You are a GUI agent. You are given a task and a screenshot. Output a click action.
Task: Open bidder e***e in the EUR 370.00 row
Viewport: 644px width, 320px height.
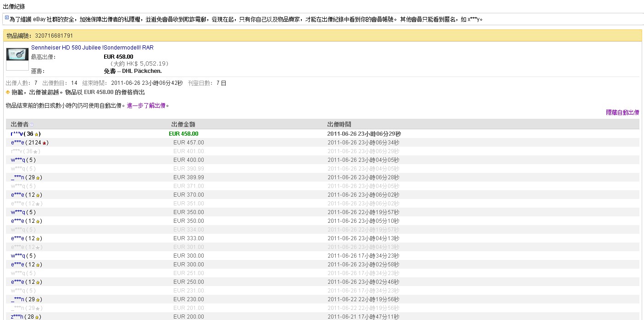point(17,195)
